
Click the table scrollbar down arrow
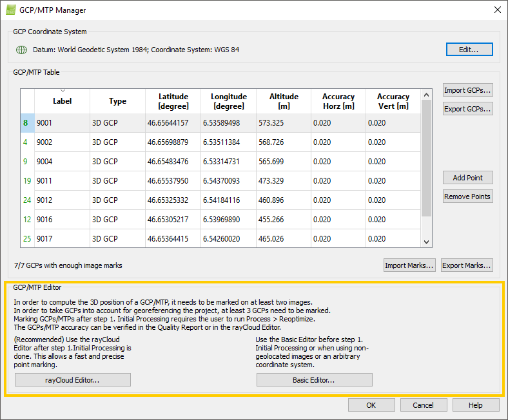(x=425, y=242)
